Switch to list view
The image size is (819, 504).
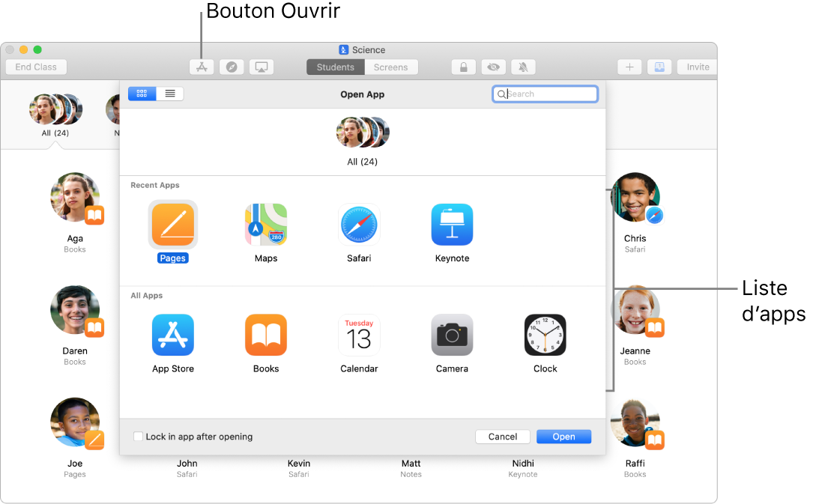pos(170,94)
